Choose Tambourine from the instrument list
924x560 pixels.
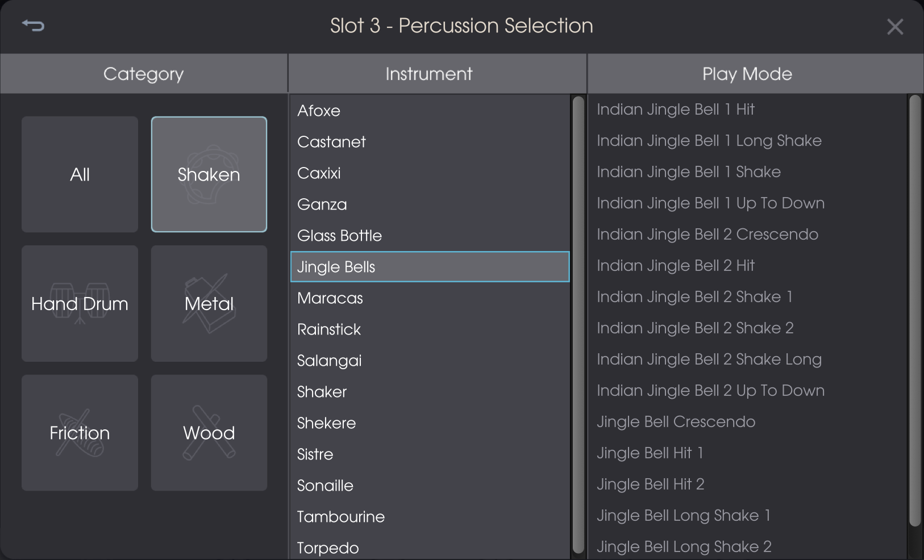tap(341, 517)
